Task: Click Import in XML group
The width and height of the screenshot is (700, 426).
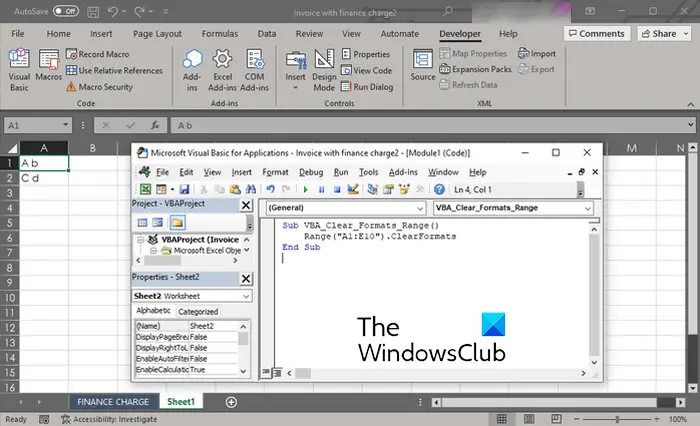Action: pyautogui.click(x=537, y=54)
